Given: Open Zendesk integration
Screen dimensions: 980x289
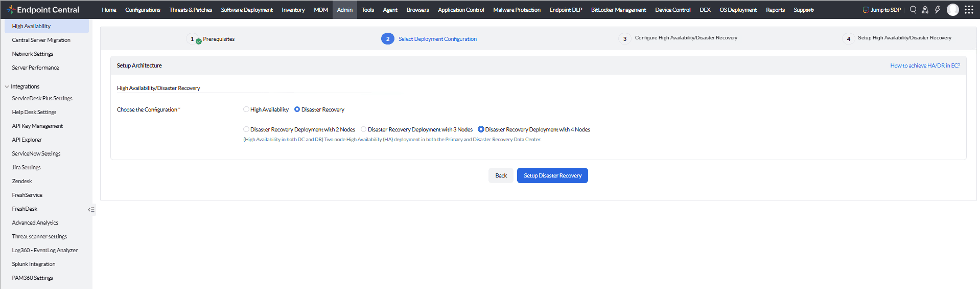Looking at the screenshot, I should [x=22, y=181].
